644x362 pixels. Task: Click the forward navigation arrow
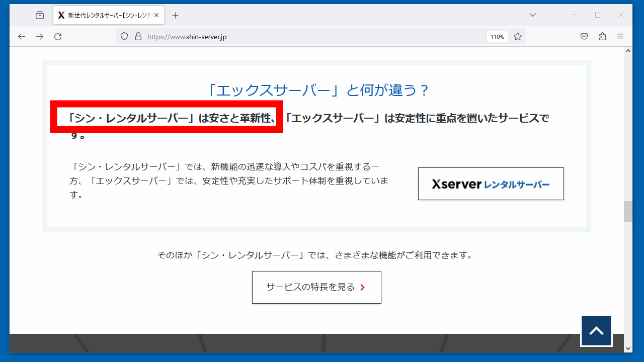click(x=40, y=37)
